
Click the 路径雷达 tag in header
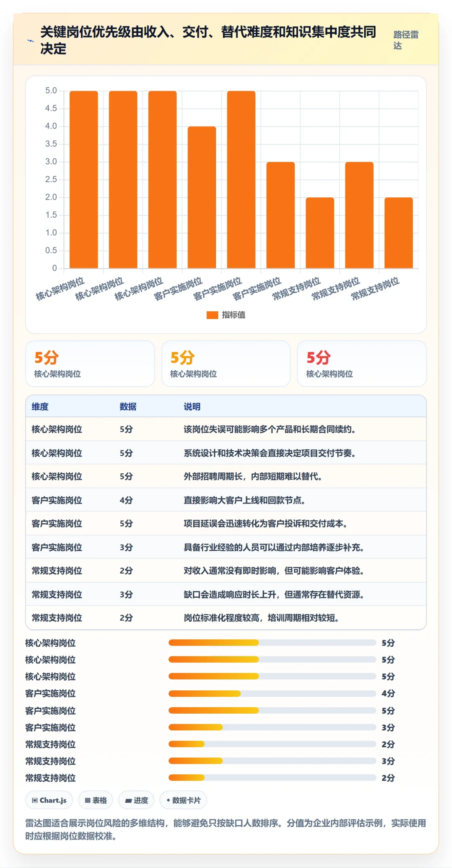[406, 40]
